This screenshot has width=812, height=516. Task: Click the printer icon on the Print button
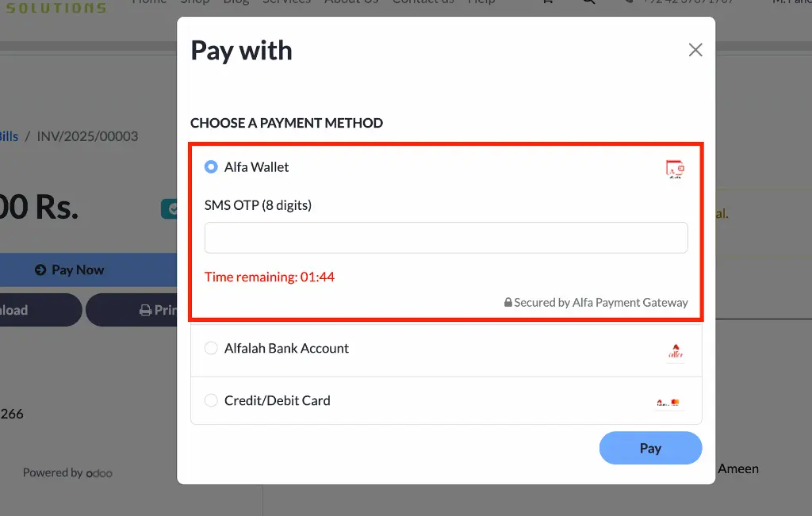tap(146, 310)
